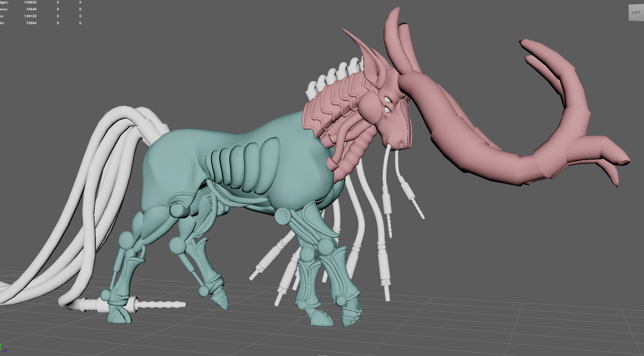Click the Tris count value 138122
Screen dimensions: 644x356
tap(30, 16)
